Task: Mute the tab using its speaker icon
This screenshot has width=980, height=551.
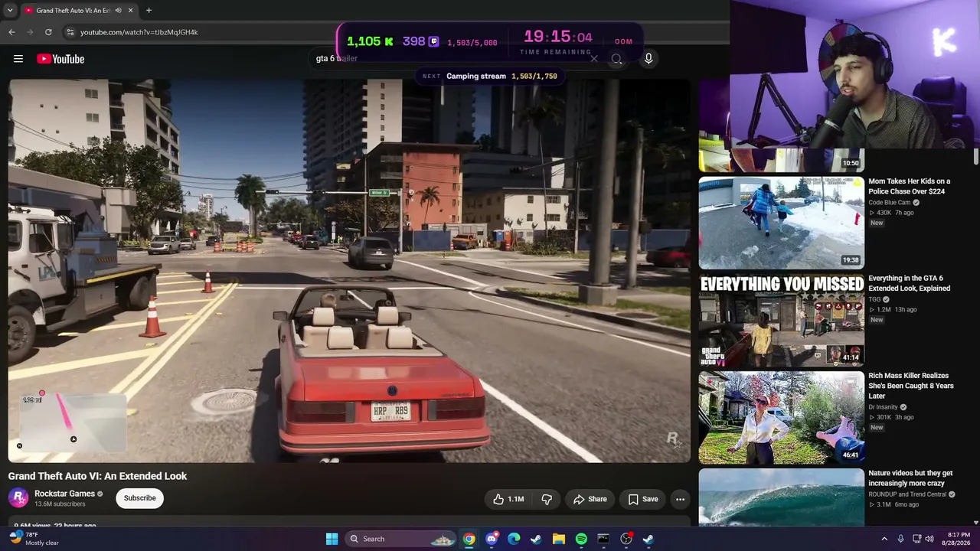Action: tap(118, 10)
